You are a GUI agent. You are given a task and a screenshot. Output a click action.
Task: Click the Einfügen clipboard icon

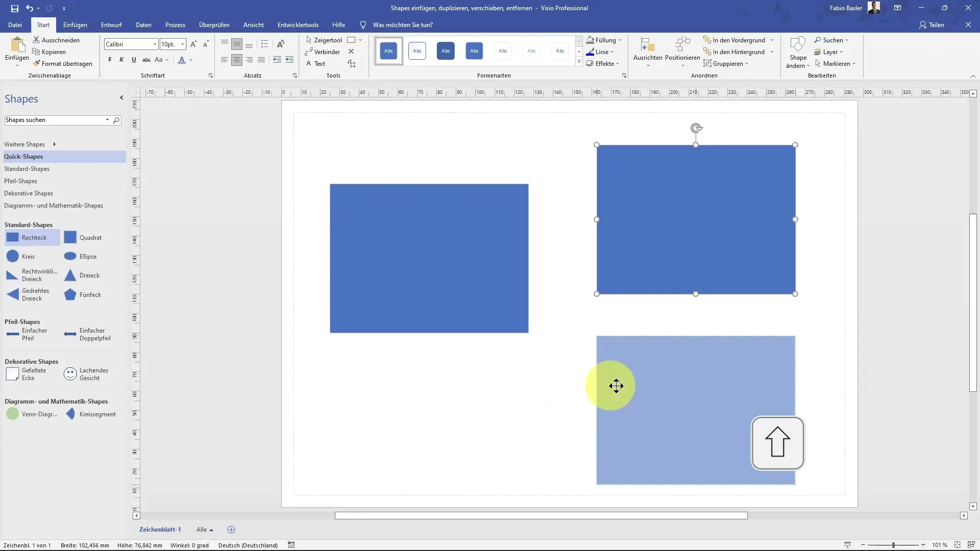17,45
